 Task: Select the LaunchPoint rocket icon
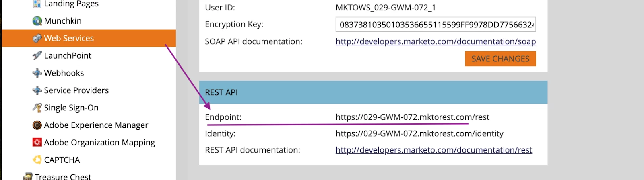coord(37,55)
